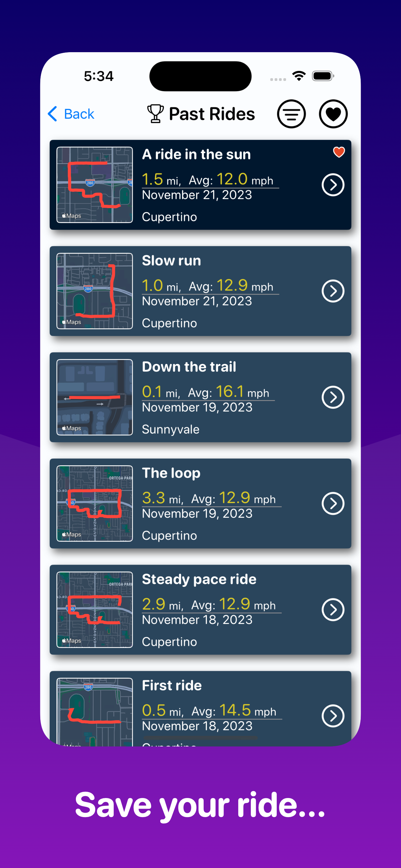Tap the heart favorites icon in the header
The height and width of the screenshot is (868, 401).
[333, 114]
